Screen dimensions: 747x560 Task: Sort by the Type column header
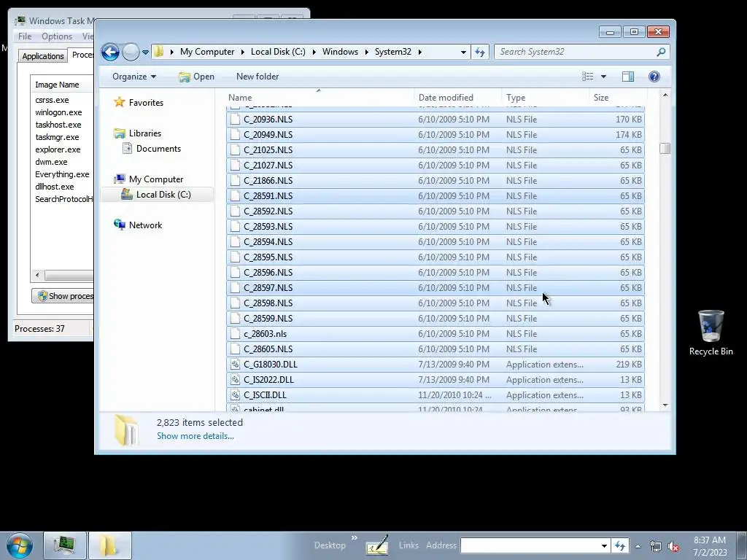click(x=545, y=98)
